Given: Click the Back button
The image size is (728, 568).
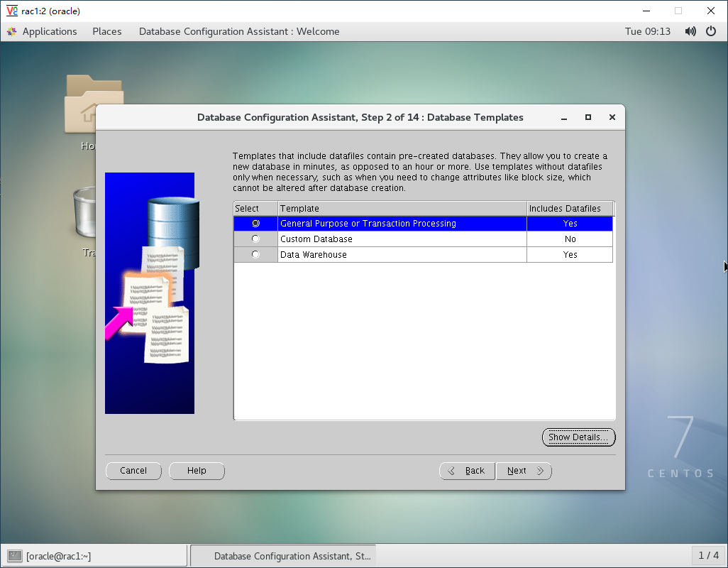Looking at the screenshot, I should (467, 471).
